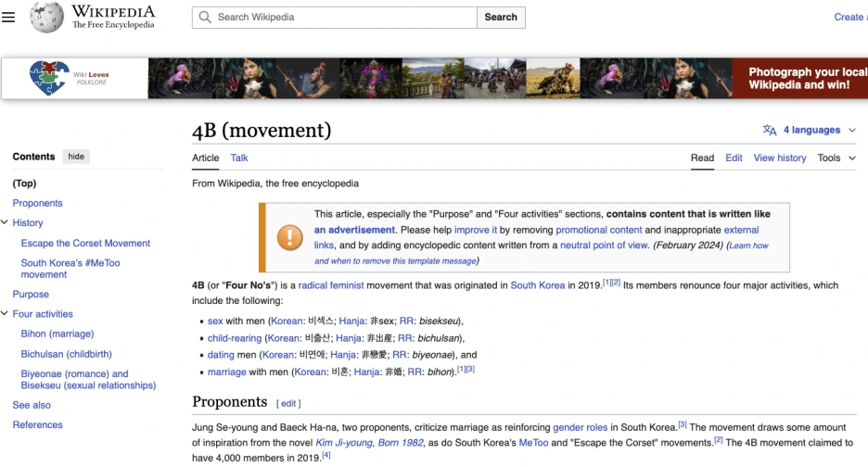The image size is (868, 467).
Task: Switch to the Article tab
Action: click(205, 158)
